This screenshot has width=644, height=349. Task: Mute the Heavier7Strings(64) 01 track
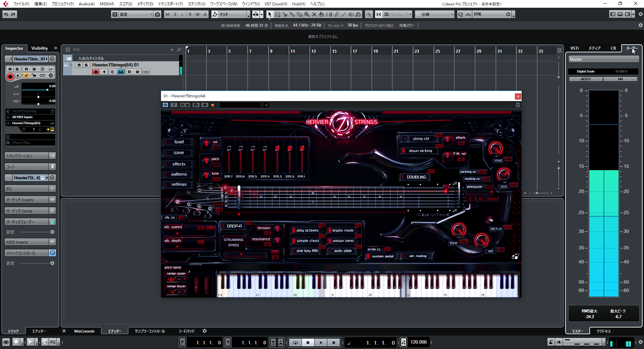pos(79,65)
